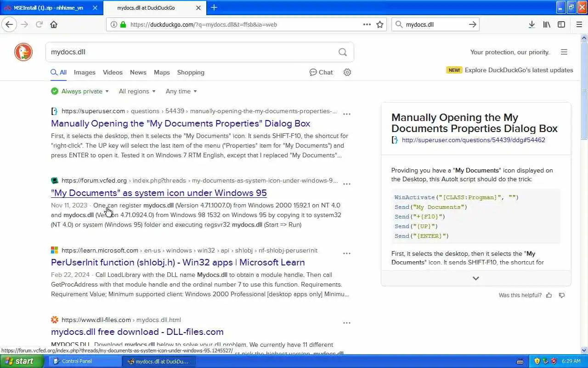Click "Your protection, our priority." text
Screen dimensions: 588x368
click(509, 52)
